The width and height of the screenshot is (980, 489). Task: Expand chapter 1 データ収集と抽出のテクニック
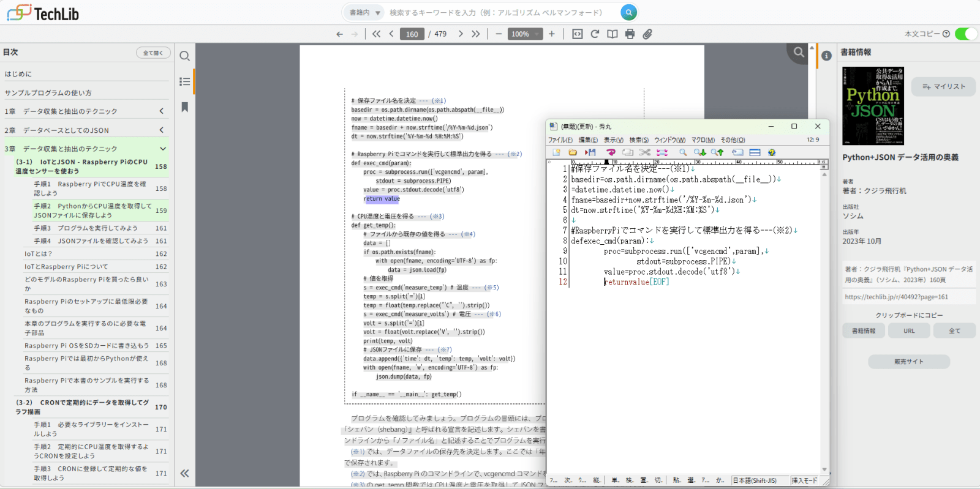point(162,111)
